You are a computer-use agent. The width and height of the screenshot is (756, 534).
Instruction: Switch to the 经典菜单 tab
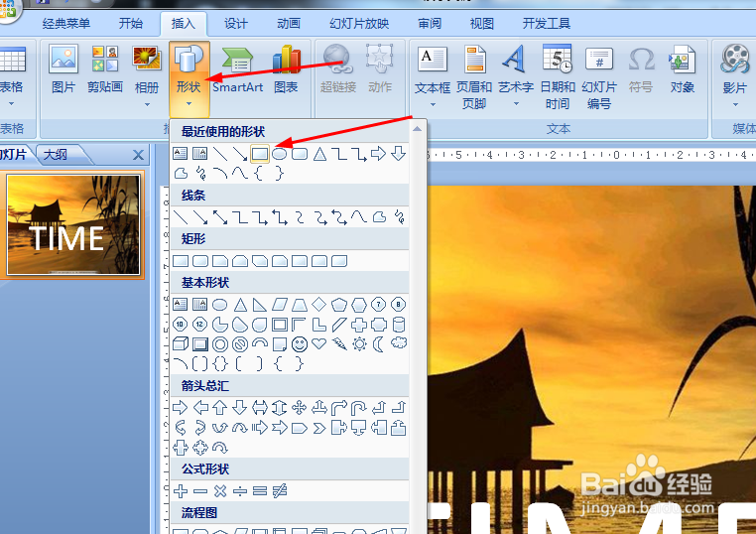(x=66, y=23)
